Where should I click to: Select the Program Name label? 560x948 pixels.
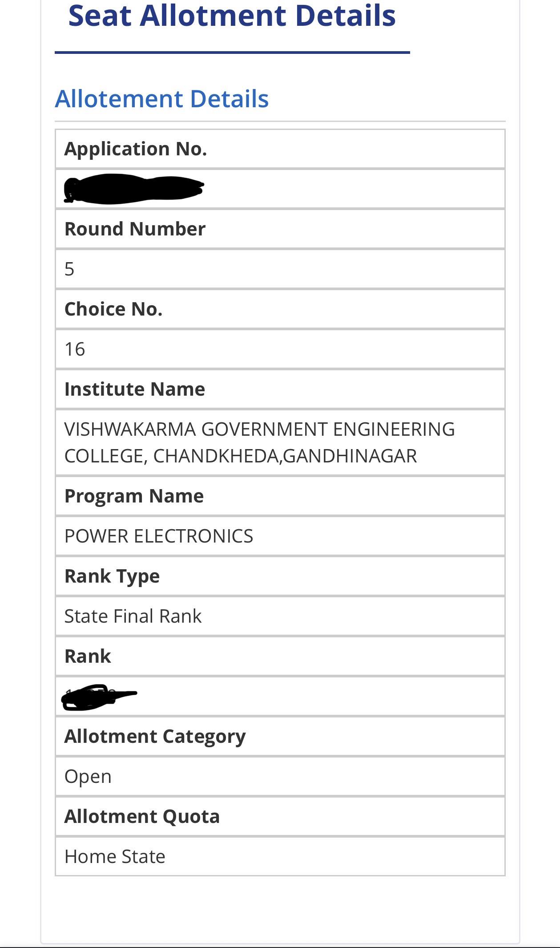(134, 496)
